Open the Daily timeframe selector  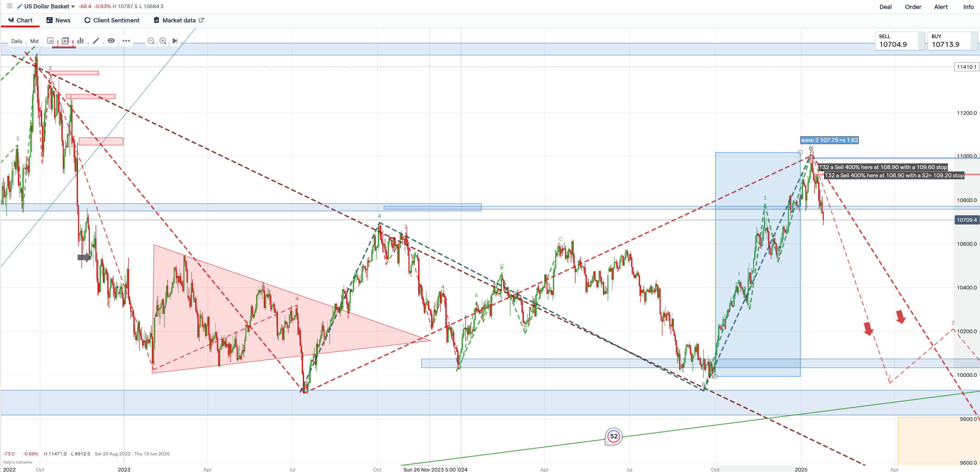click(17, 41)
